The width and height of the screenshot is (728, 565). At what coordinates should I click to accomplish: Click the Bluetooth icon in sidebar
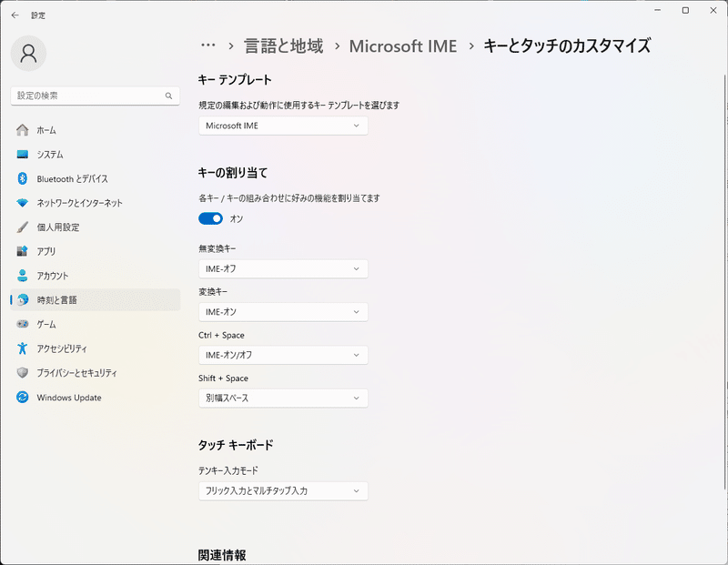pyautogui.click(x=22, y=178)
